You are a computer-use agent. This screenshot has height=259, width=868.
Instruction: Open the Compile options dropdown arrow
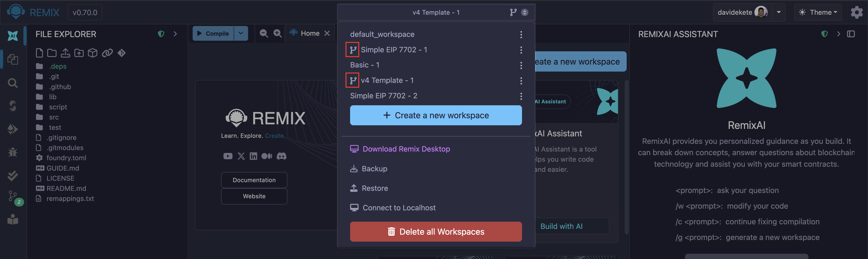pyautogui.click(x=241, y=33)
